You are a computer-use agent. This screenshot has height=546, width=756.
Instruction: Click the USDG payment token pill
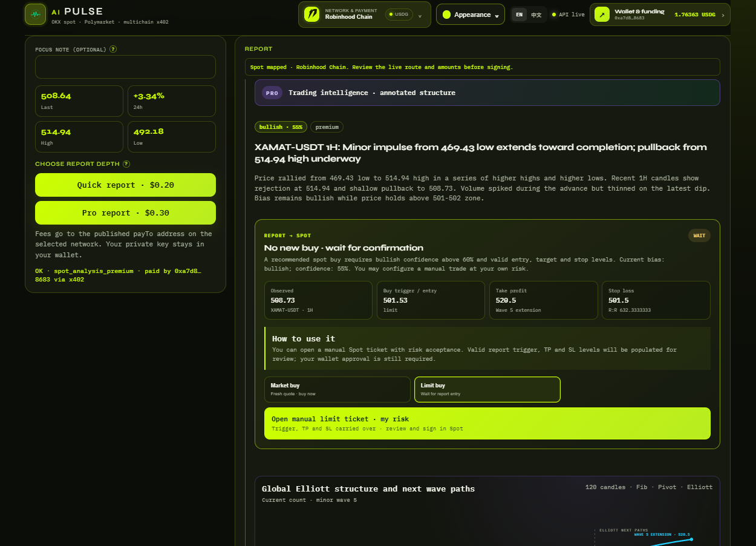point(399,14)
